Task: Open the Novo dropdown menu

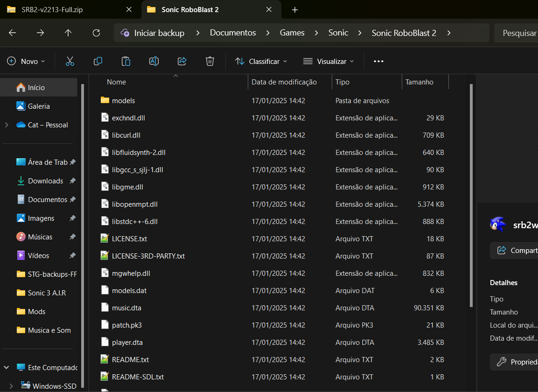Action: point(26,62)
